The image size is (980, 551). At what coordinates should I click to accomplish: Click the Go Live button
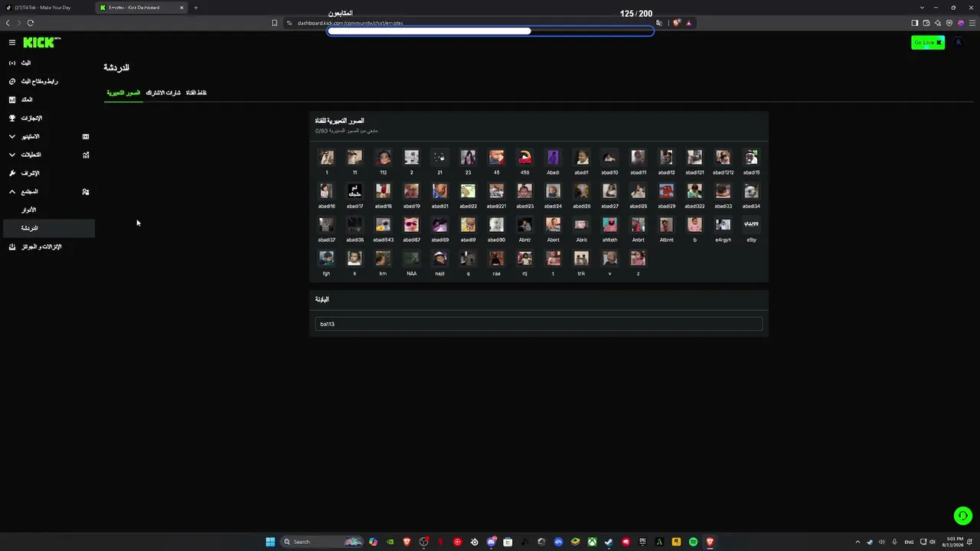coord(928,42)
